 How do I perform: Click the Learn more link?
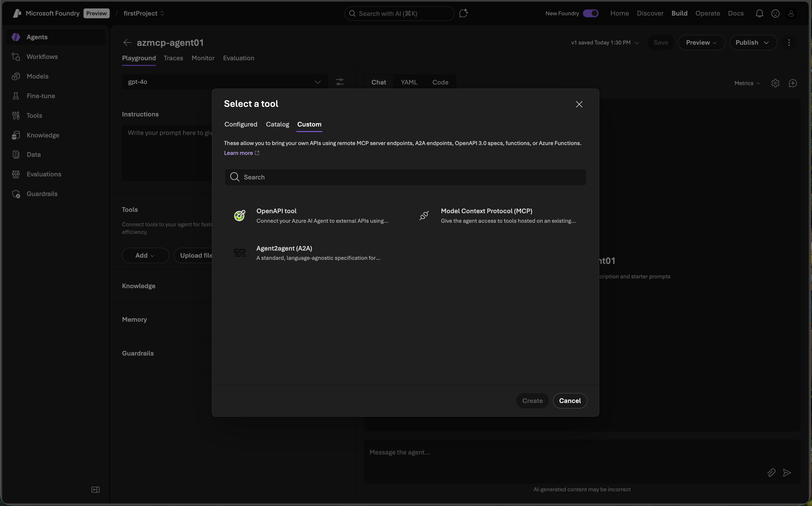coord(239,153)
